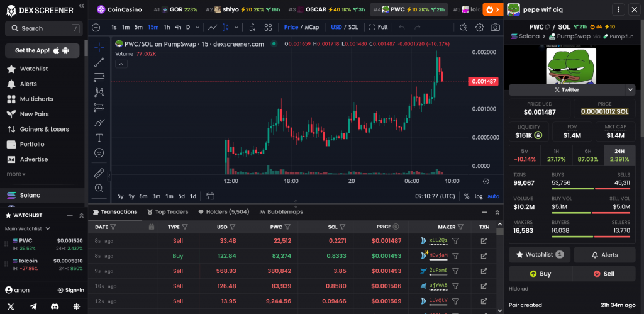Expand the Twitter links dropdown

(630, 89)
